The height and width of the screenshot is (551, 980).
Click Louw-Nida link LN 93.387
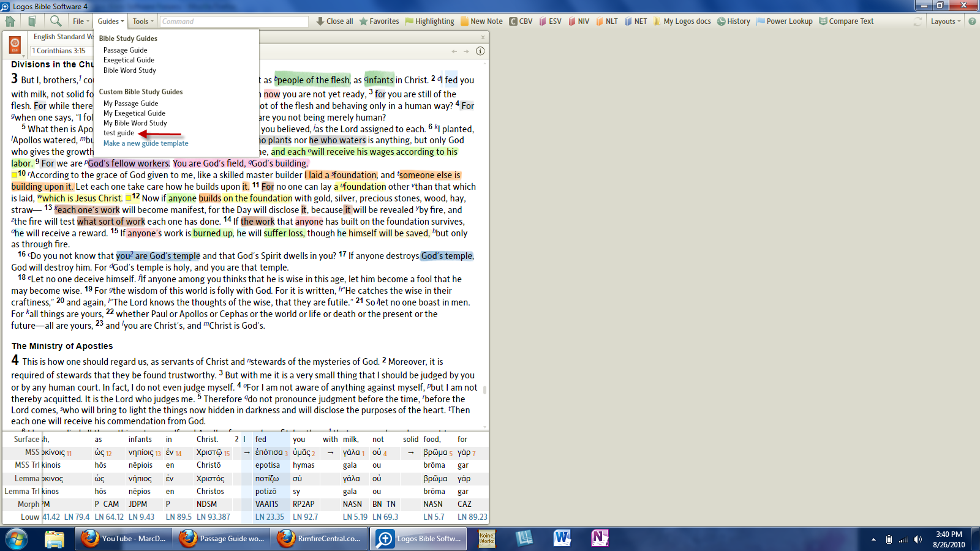(213, 517)
